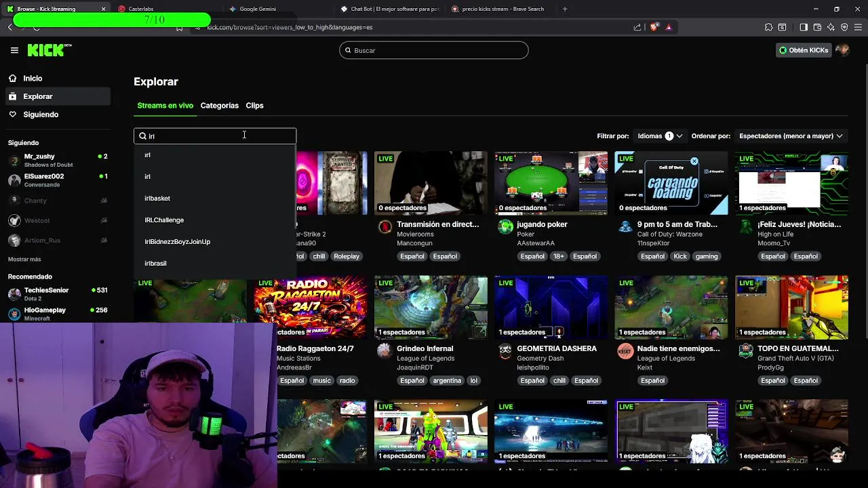
Task: Open the Radio Raggaeton 24/7 stream title
Action: coord(315,349)
